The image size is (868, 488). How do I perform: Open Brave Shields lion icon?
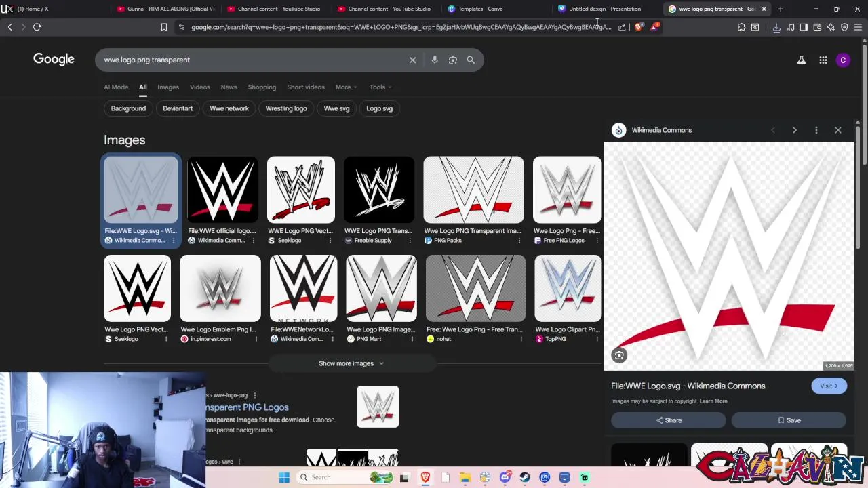[639, 27]
